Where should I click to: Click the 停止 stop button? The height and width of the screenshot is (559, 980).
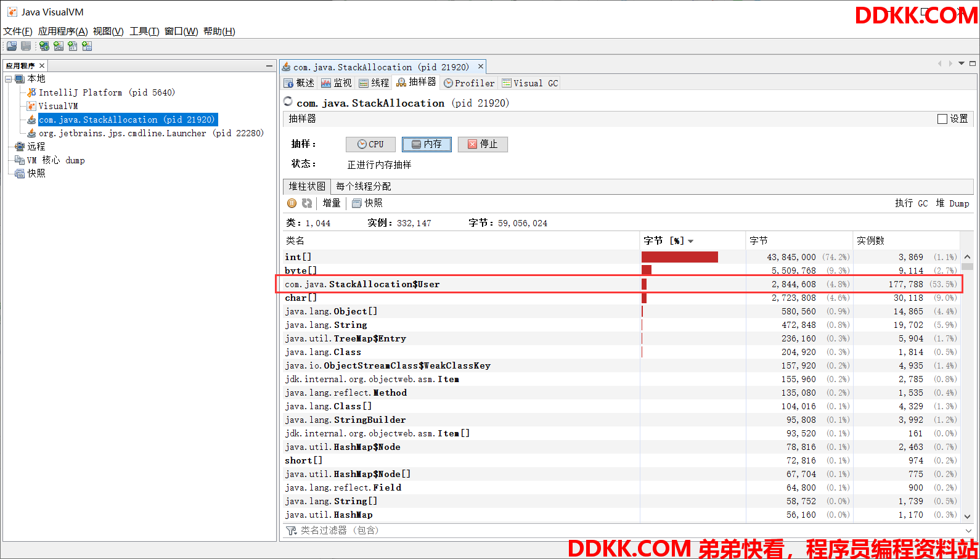pos(483,144)
